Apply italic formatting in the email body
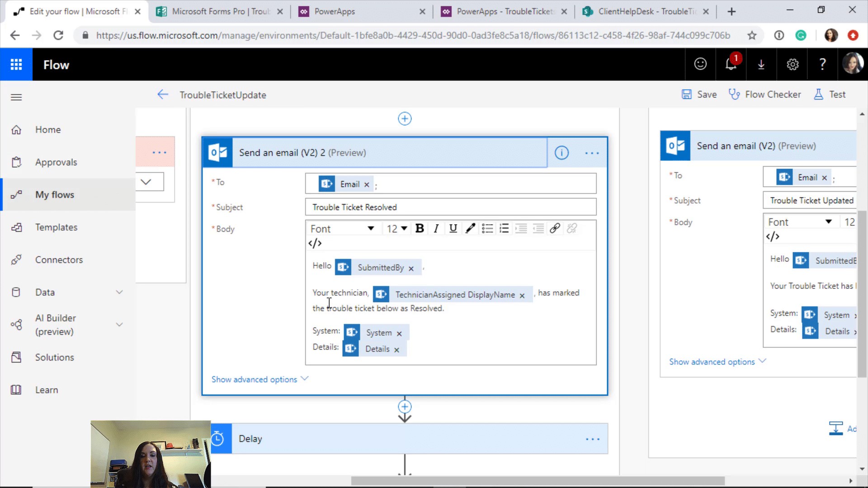The height and width of the screenshot is (488, 868). [x=436, y=229]
